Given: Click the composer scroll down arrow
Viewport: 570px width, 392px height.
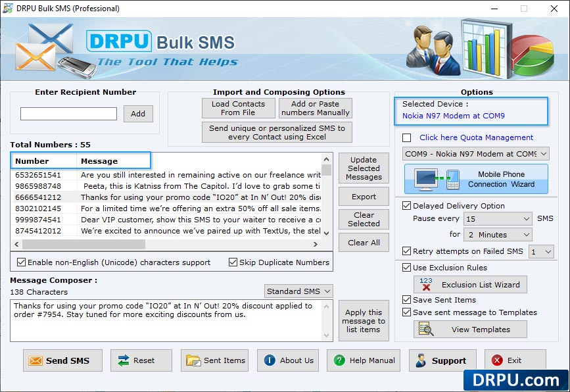Looking at the screenshot, I should [x=327, y=335].
